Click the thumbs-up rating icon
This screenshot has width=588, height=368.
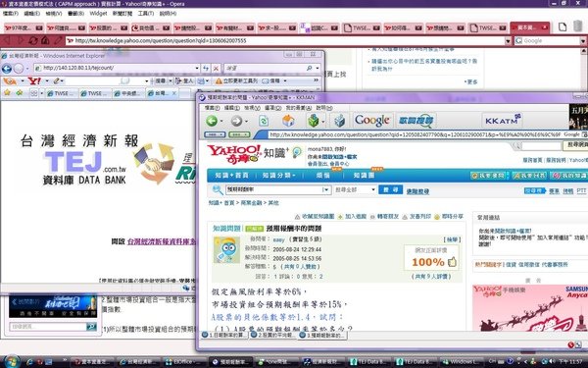(452, 262)
